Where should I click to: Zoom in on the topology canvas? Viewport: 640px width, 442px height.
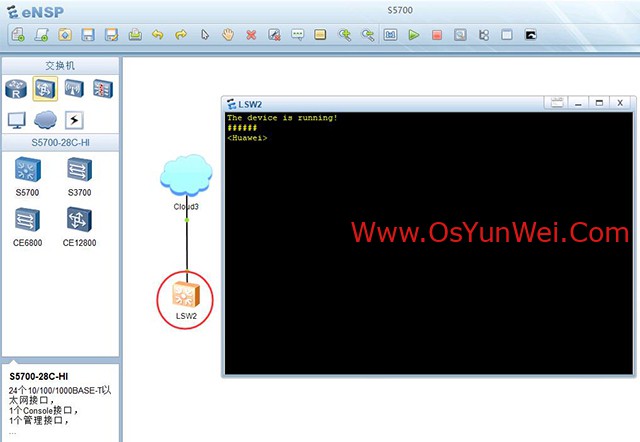[345, 35]
